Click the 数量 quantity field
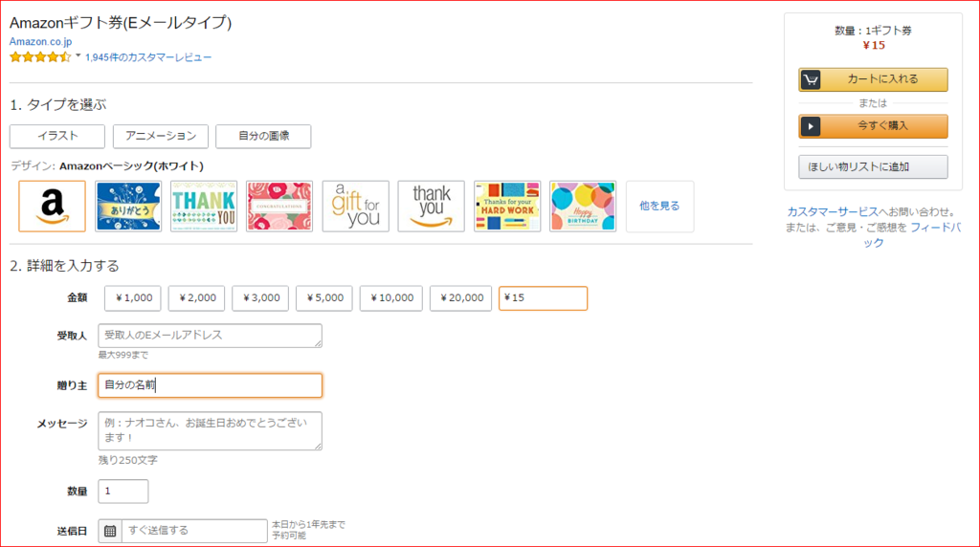Viewport: 980px width, 547px height. 123,492
